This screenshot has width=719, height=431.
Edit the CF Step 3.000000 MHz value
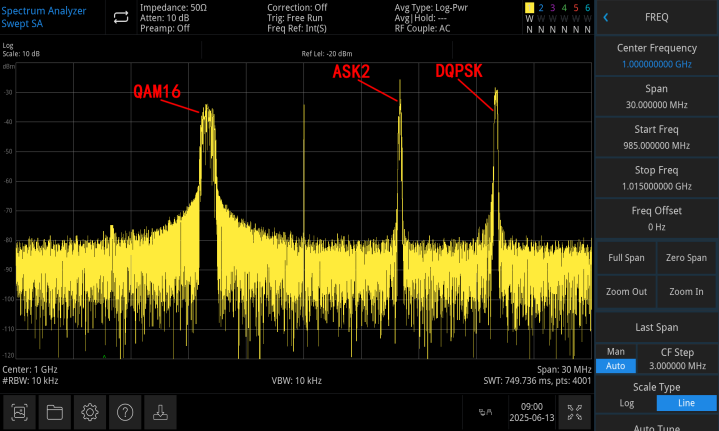677,366
